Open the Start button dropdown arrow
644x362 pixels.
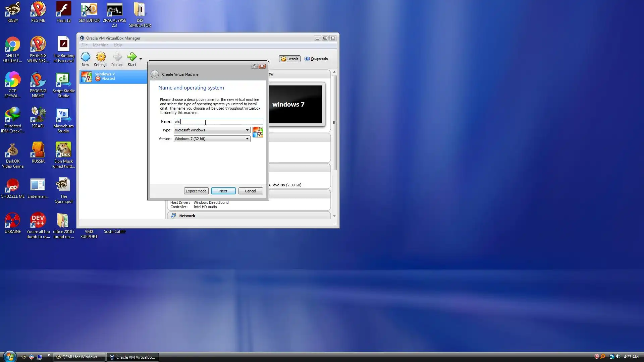click(x=141, y=59)
